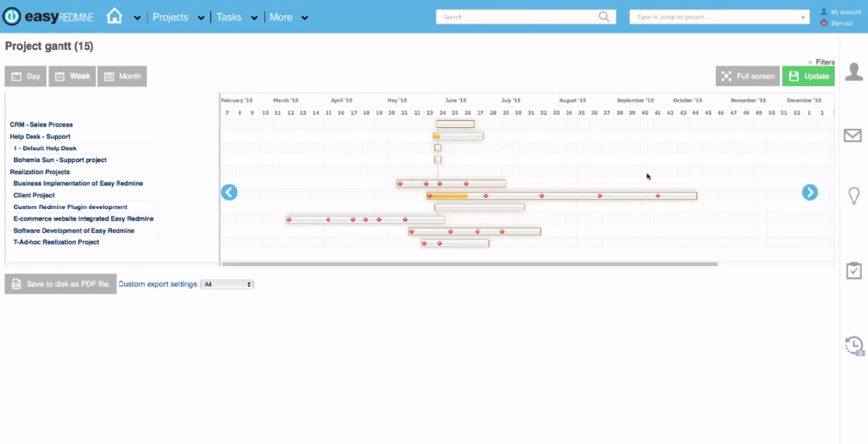Open the My account link
Screen dimensions: 868x444
pyautogui.click(x=846, y=12)
